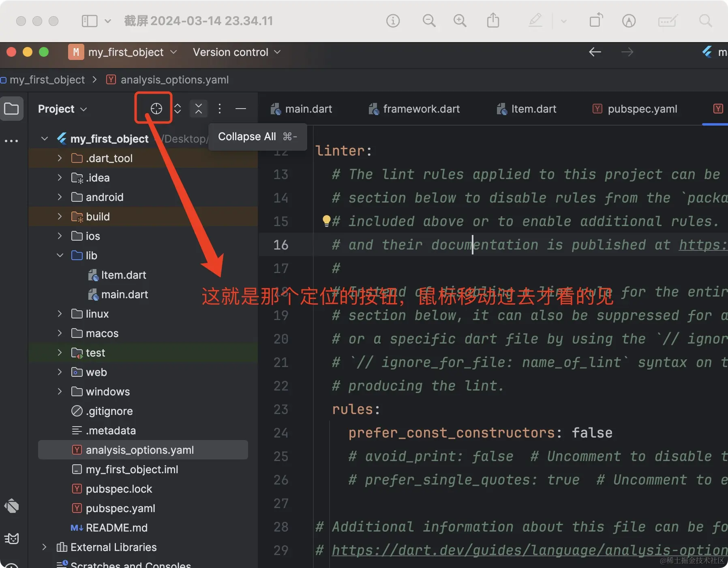Open the Preview info inspector

(393, 21)
